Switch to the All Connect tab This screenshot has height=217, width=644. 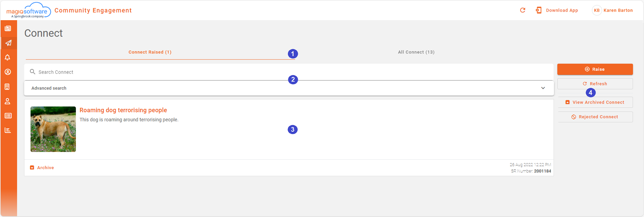[x=416, y=52]
